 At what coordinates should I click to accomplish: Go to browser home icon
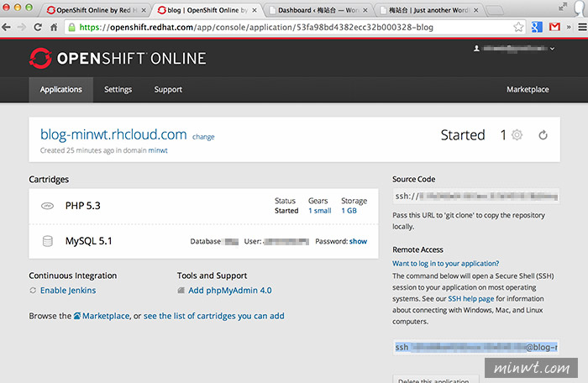[x=54, y=27]
